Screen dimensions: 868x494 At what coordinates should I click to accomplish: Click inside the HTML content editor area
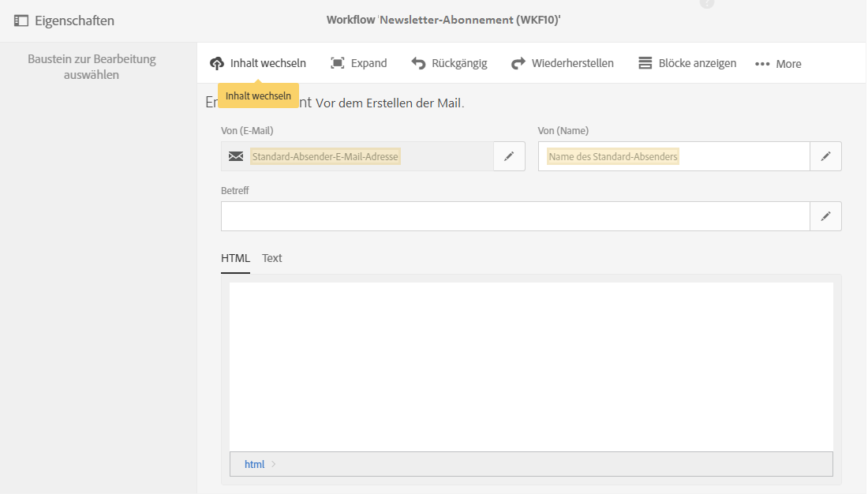[530, 366]
